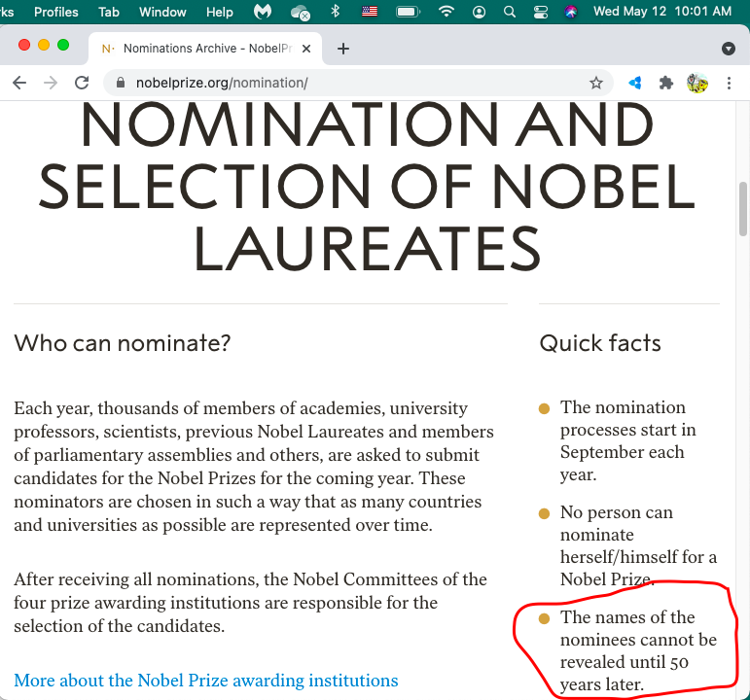Open a new tab with plus button
This screenshot has width=750, height=700.
coord(342,49)
